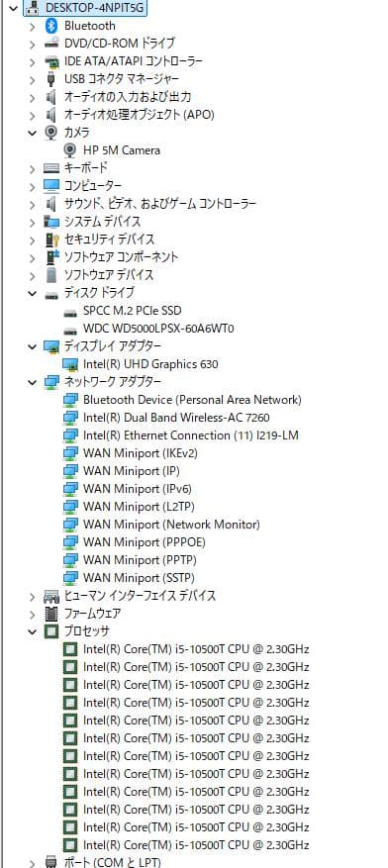The image size is (388, 868).
Task: Select the IDE ATA/ATAPI コントローラー label
Action: pos(134,61)
